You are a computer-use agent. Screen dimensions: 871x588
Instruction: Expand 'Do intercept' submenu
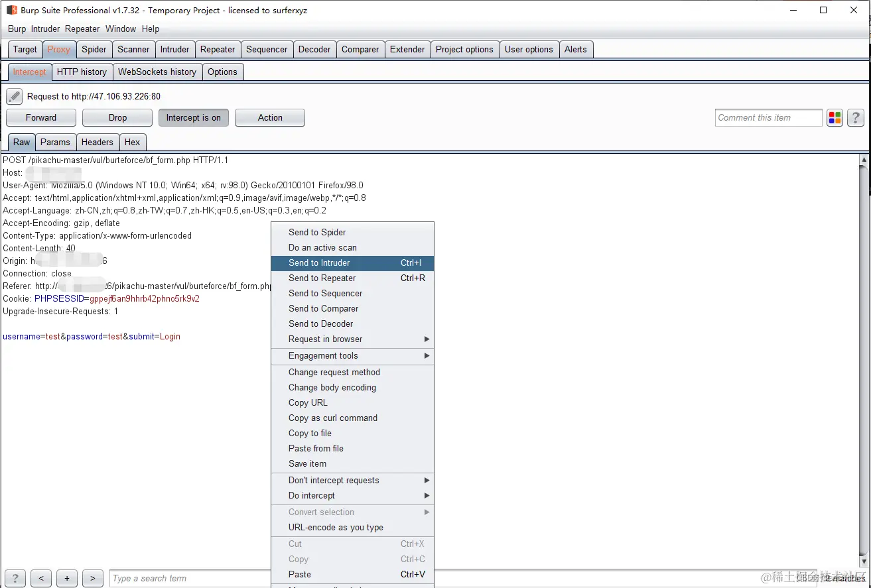[x=353, y=495]
